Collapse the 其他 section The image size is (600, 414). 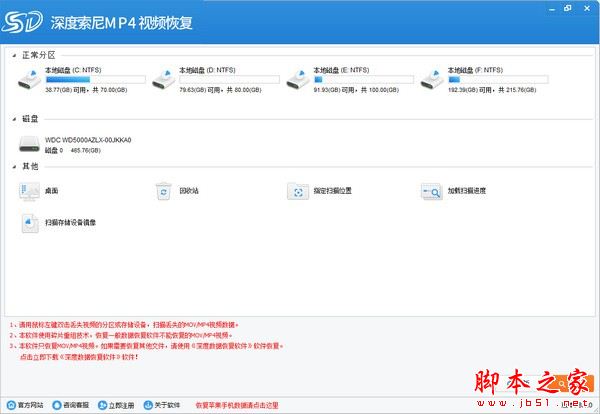[14, 166]
